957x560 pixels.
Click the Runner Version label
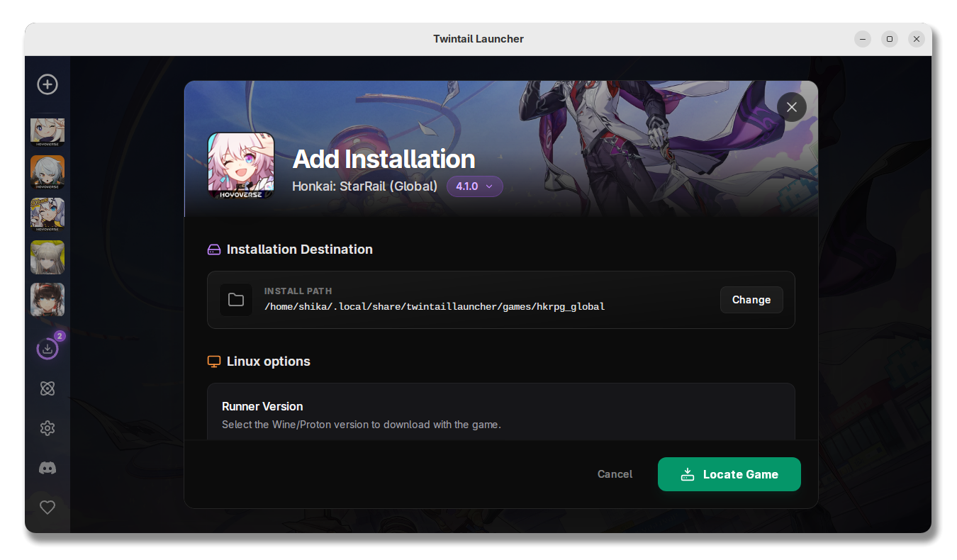[262, 406]
